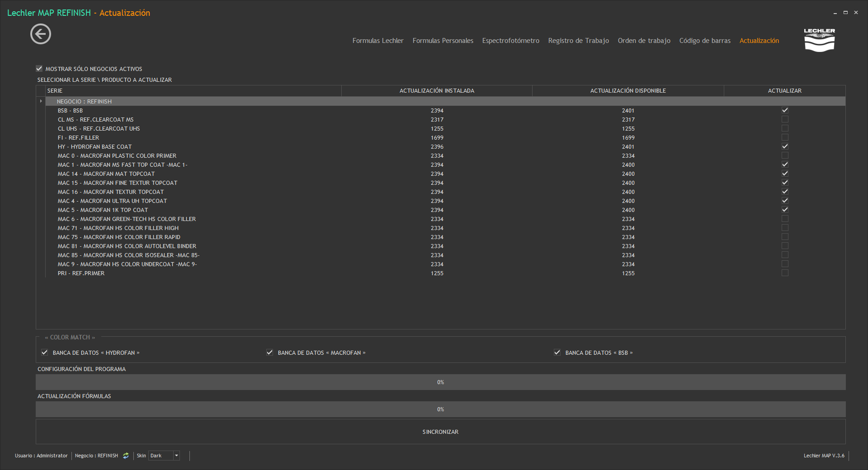The image size is (868, 470).
Task: Collapse the Negocio : REFINISH group
Action: click(41, 101)
